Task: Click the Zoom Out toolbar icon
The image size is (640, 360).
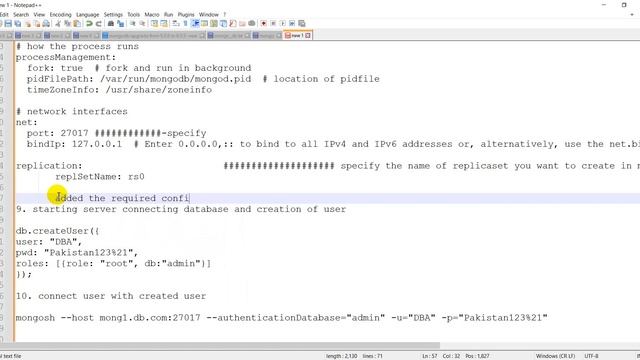Action: [142, 24]
